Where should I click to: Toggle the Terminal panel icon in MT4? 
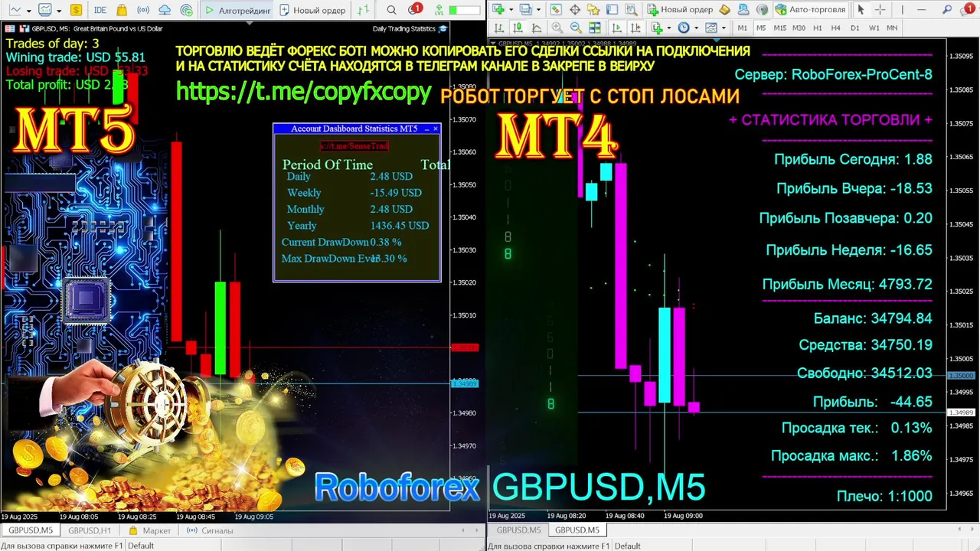[x=612, y=9]
